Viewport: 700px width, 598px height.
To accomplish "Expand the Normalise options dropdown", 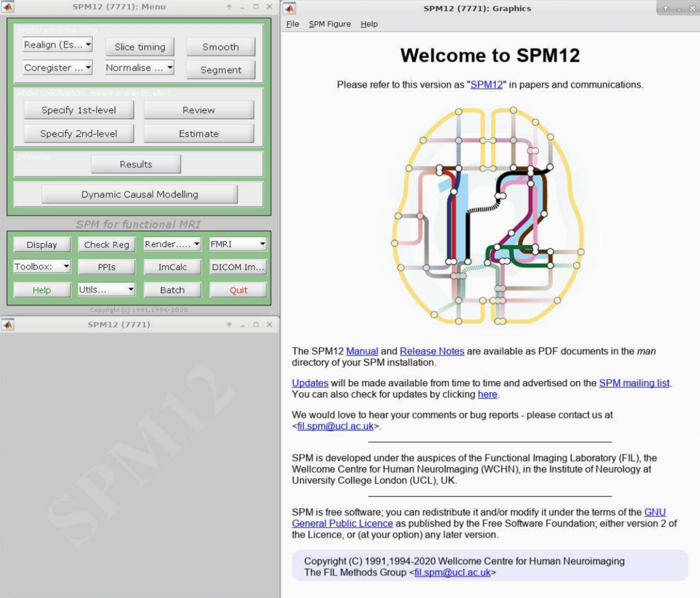I will click(139, 68).
